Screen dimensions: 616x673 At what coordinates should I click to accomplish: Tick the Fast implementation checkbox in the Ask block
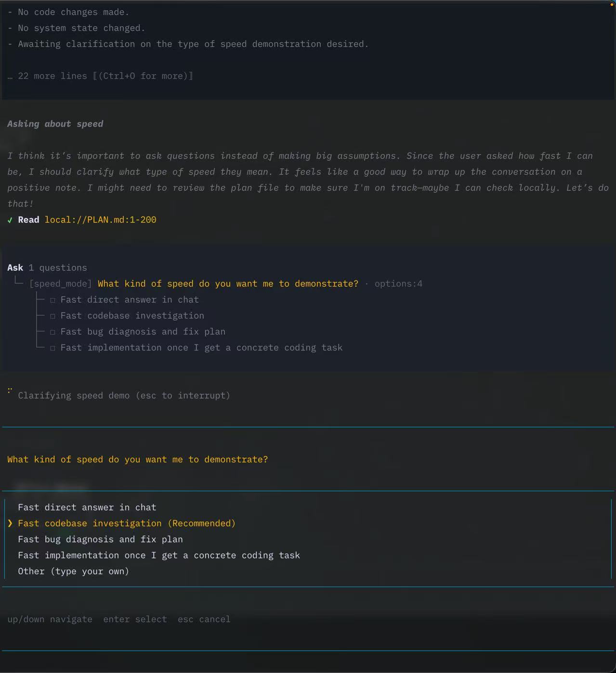point(52,348)
